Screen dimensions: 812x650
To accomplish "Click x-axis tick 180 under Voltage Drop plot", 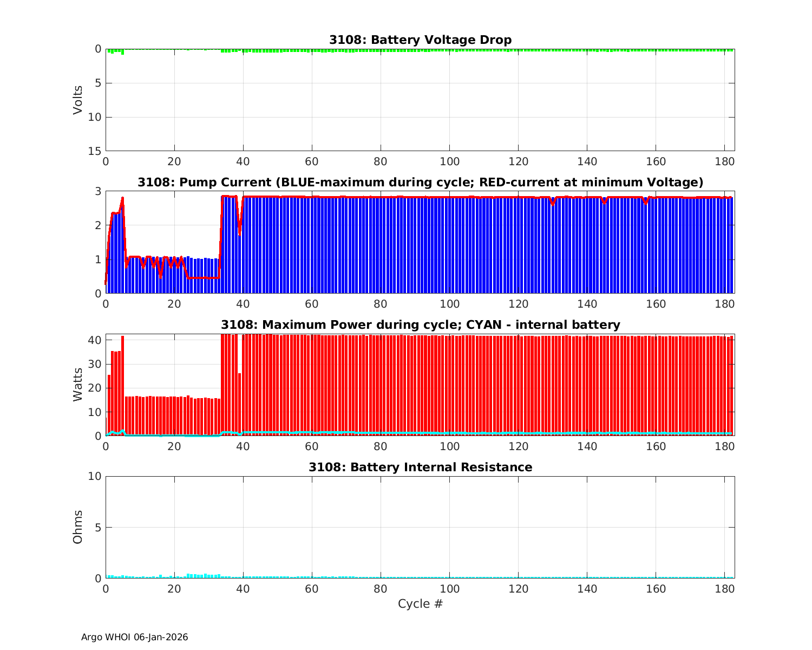I will coord(724,162).
